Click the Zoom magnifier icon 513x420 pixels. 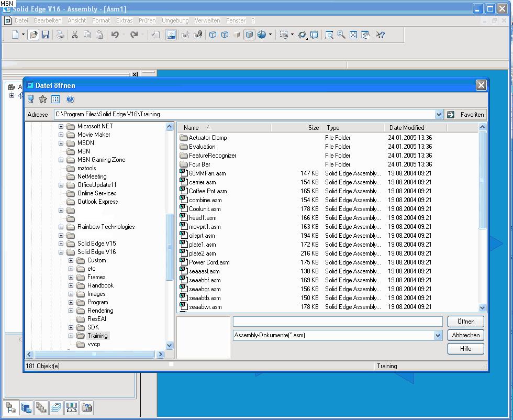(341, 35)
